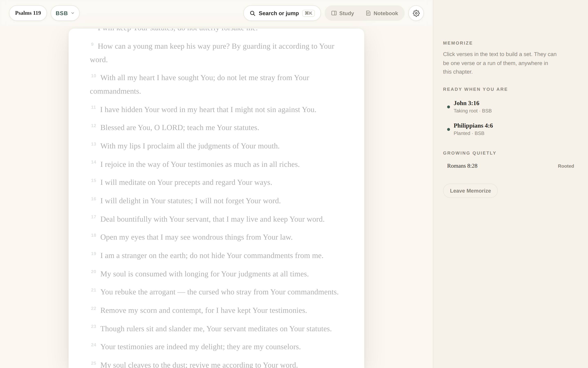Select verse 18 'Open my eyes'
Image resolution: width=588 pixels, height=368 pixels.
(x=191, y=237)
